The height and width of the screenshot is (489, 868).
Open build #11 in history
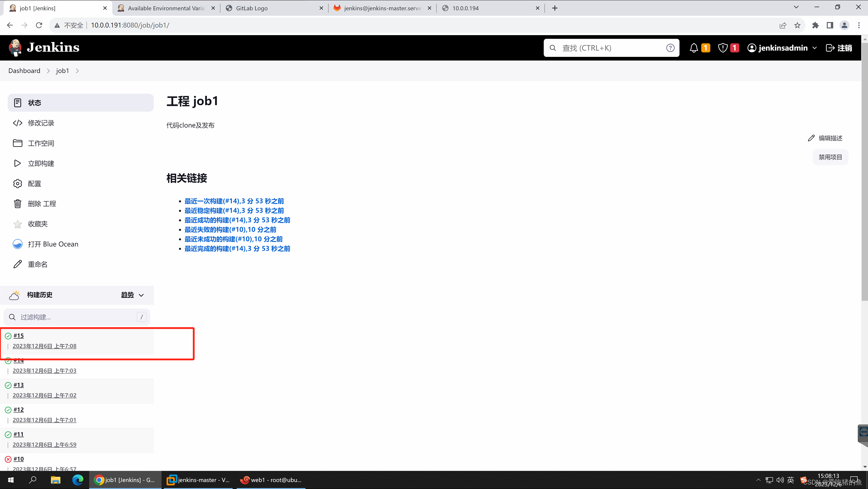point(19,434)
